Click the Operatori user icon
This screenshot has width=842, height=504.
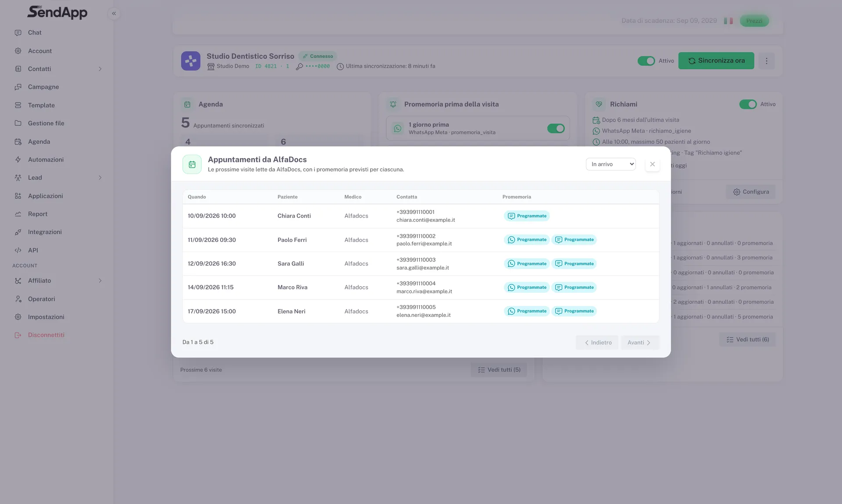[x=18, y=299]
